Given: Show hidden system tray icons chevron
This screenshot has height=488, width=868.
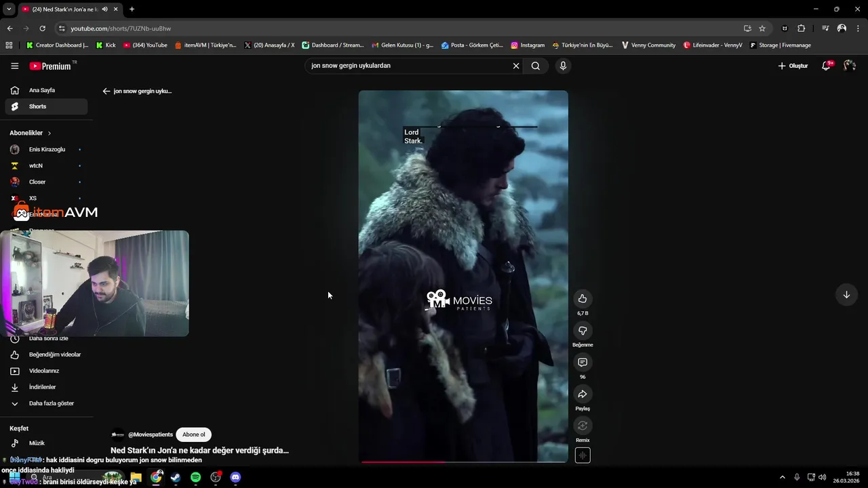Looking at the screenshot, I should coord(782,477).
